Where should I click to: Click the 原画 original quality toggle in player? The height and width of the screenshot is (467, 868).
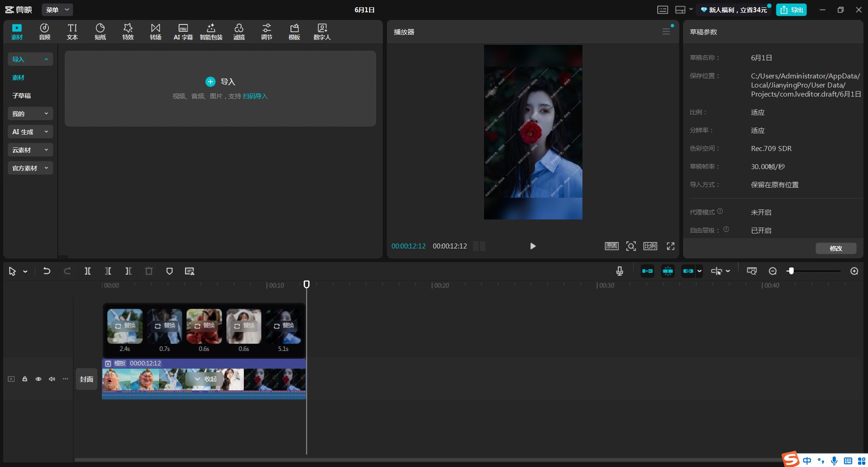click(x=611, y=246)
